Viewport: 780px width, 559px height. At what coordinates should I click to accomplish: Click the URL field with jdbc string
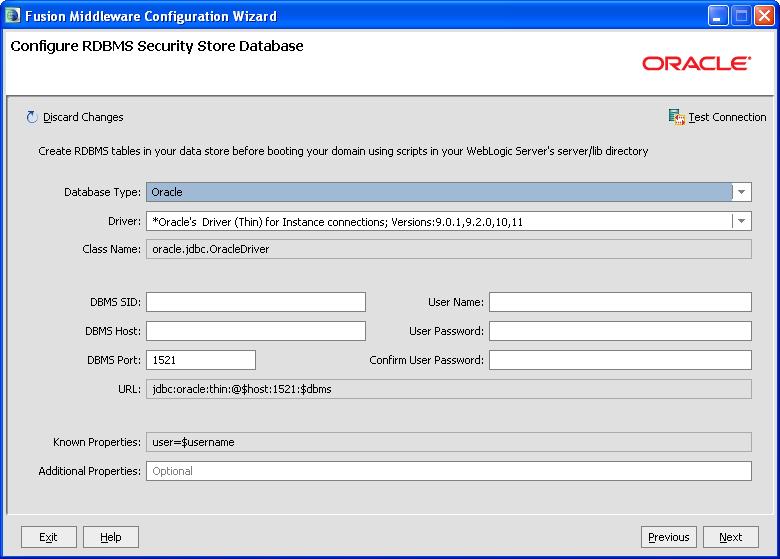point(448,389)
